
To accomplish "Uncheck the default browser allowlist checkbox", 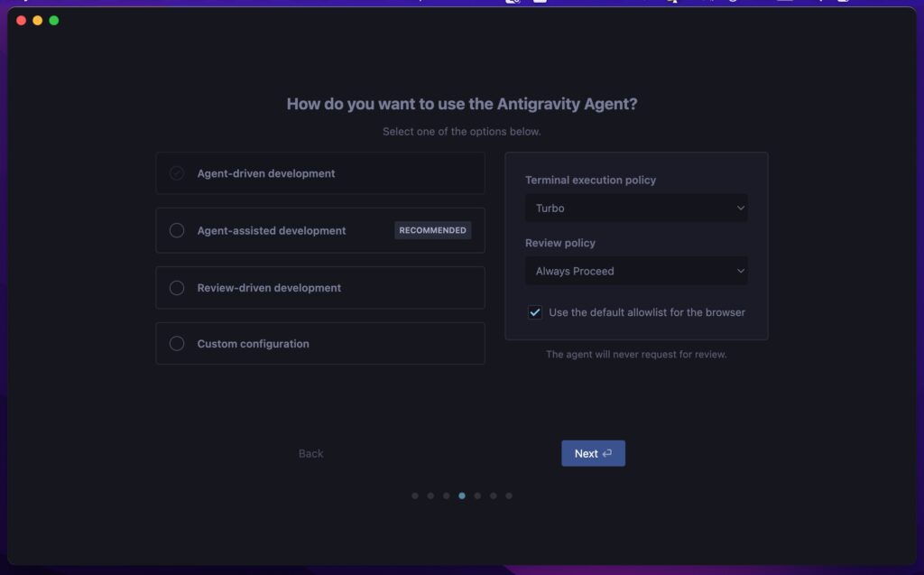I will (535, 312).
